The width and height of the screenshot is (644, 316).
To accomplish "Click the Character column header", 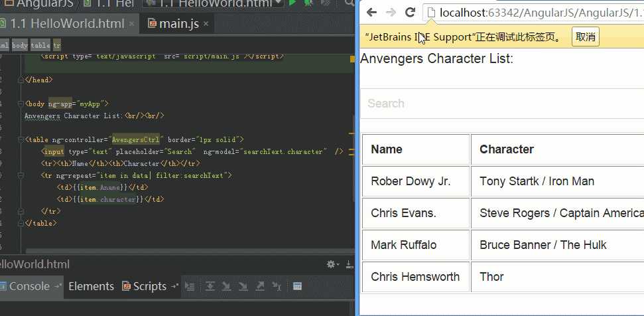I will tap(557, 149).
